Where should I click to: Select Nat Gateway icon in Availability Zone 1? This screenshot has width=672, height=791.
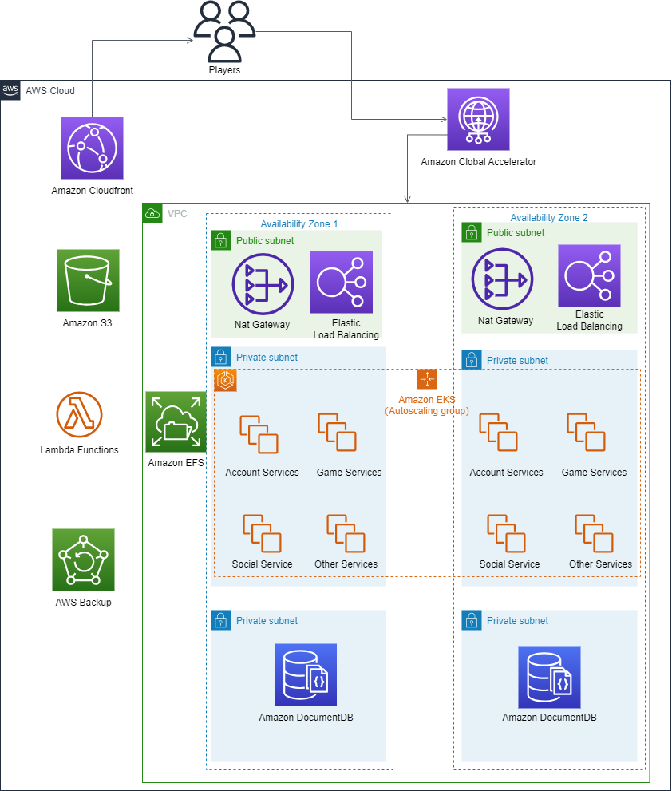263,284
